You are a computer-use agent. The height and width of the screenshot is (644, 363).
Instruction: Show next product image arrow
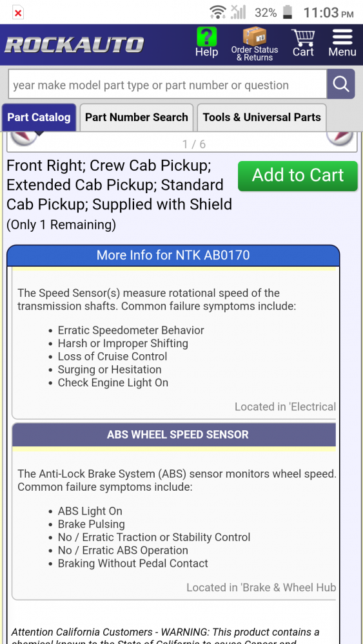(x=340, y=138)
